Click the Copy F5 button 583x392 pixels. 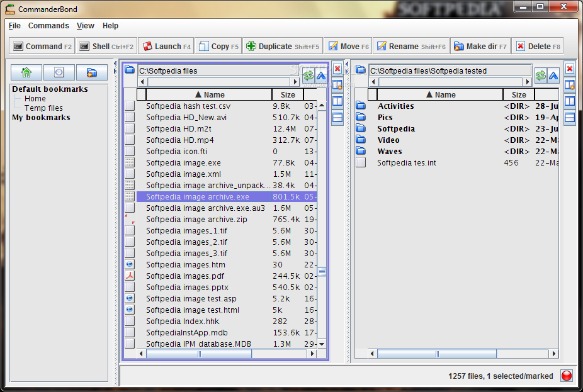tap(218, 46)
